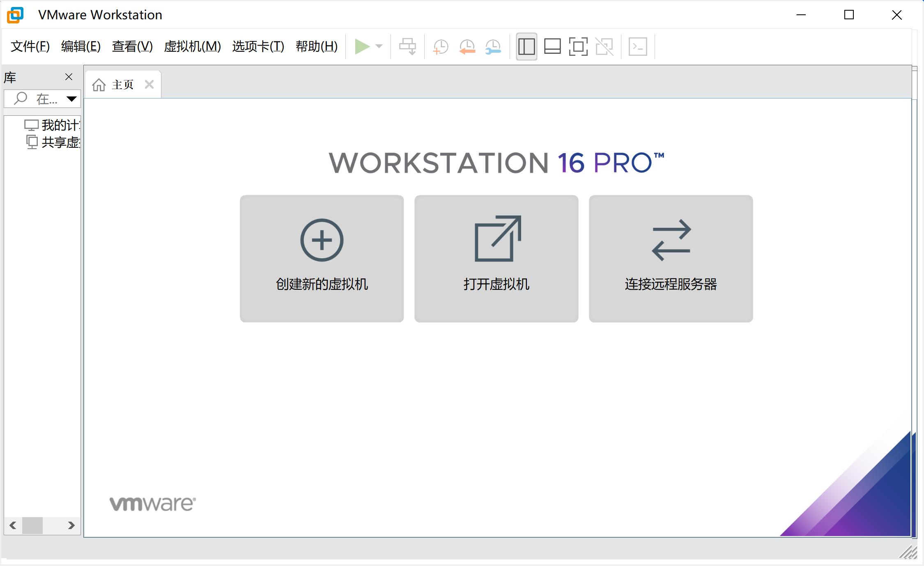The height and width of the screenshot is (566, 924).
Task: Open the snapshot manager icon
Action: point(492,46)
